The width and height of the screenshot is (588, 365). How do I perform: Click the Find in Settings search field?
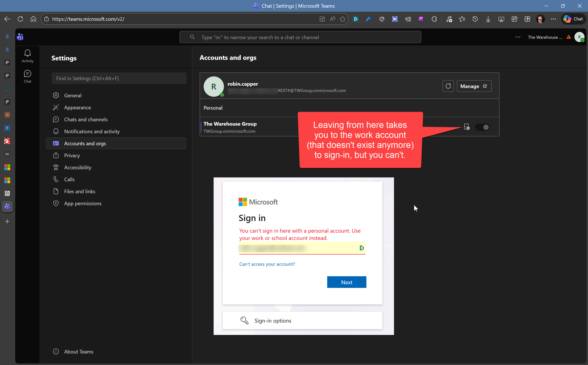119,78
